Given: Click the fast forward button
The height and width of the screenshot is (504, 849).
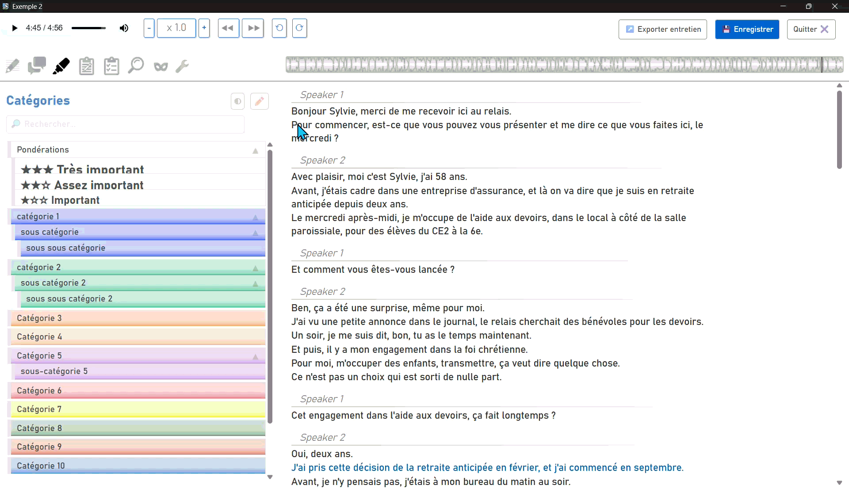Looking at the screenshot, I should pos(253,28).
